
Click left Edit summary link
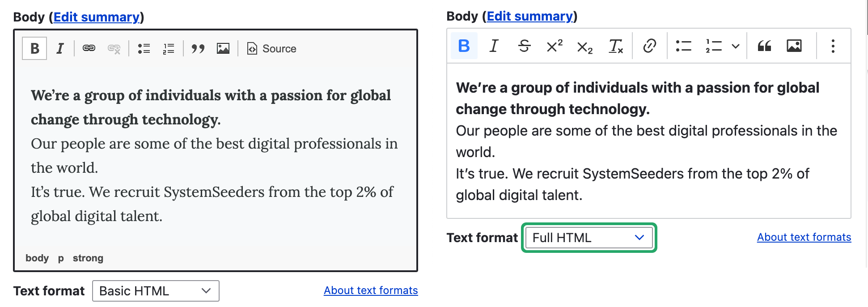click(x=97, y=17)
